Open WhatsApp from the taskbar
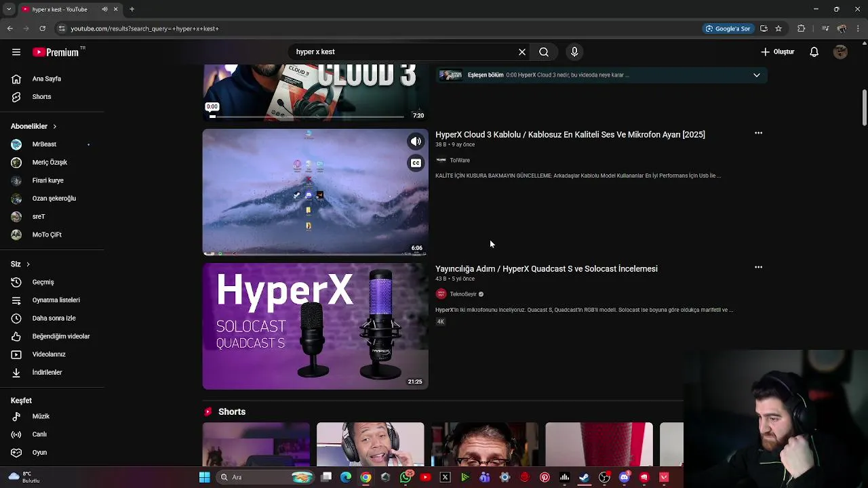The image size is (868, 488). (x=406, y=477)
